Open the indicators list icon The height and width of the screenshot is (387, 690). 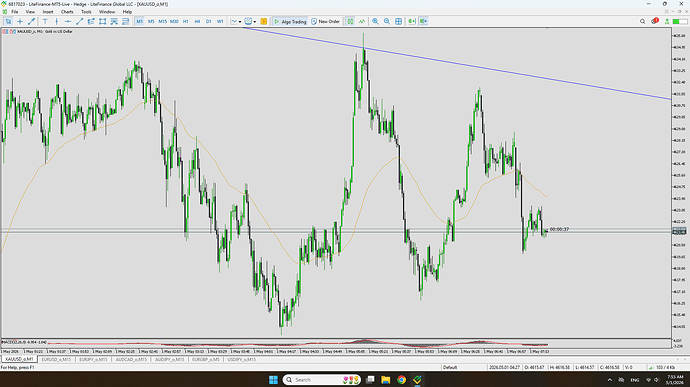[249, 21]
